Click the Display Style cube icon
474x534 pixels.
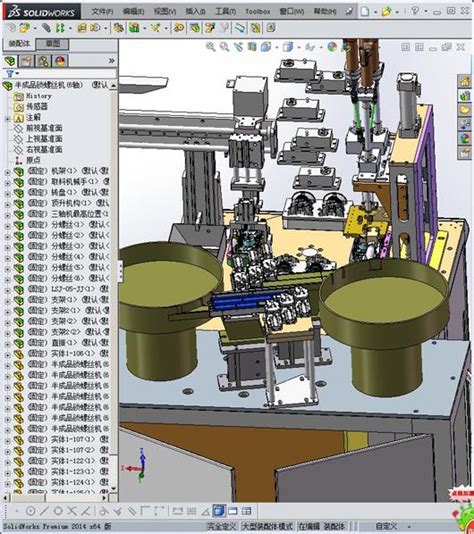pos(288,47)
